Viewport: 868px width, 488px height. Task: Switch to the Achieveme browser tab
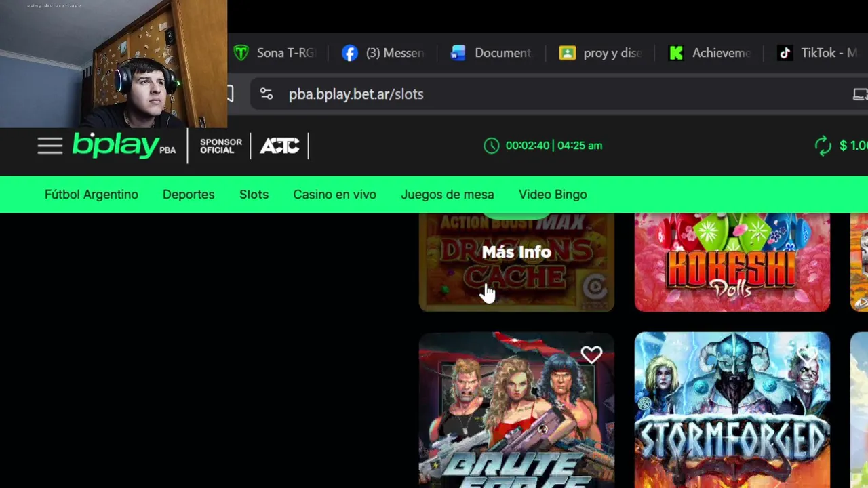(709, 53)
